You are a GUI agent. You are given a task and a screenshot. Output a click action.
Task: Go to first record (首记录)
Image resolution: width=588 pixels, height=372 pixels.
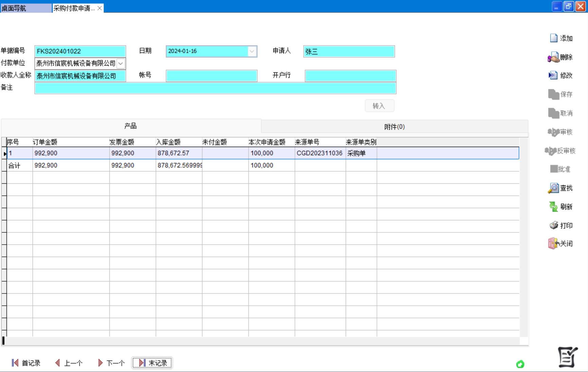coord(26,363)
